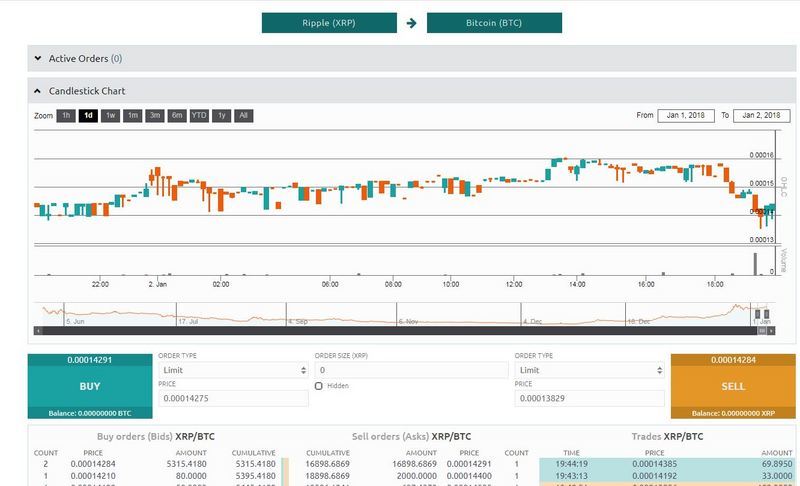
Task: Click the From date field Jan 1, 2018
Action: tap(686, 116)
